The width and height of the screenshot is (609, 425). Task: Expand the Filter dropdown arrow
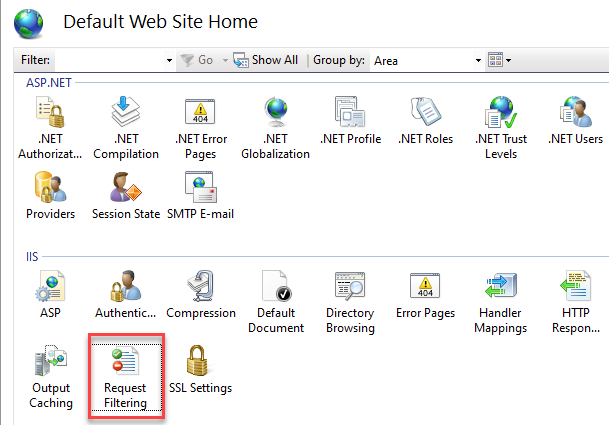169,61
